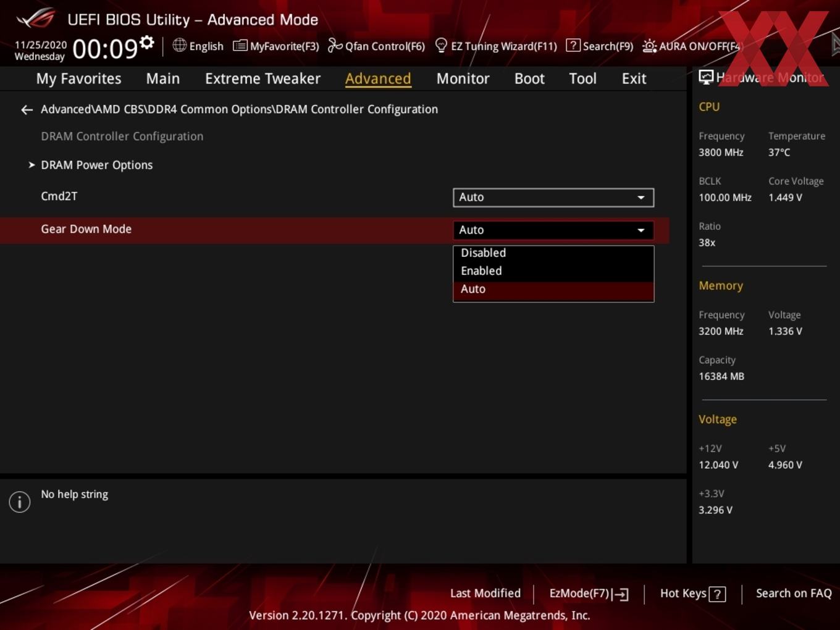Click the MyFavorite list icon
Image resolution: width=840 pixels, height=630 pixels.
240,46
